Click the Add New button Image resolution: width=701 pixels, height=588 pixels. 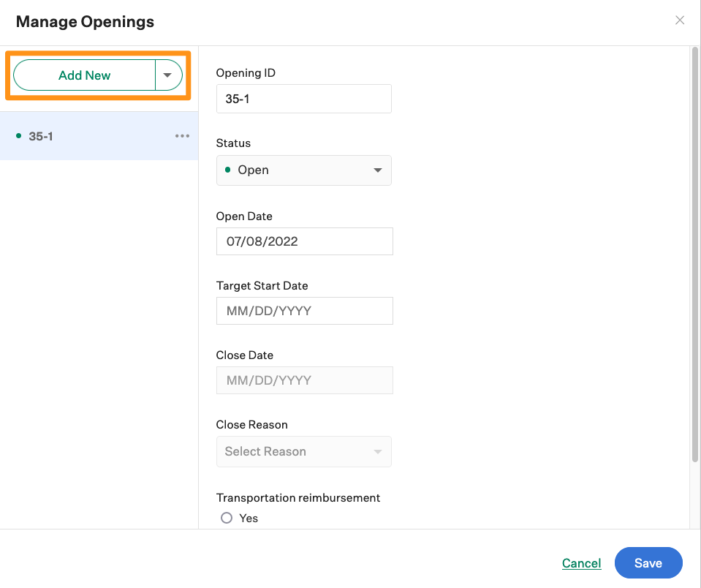[84, 75]
